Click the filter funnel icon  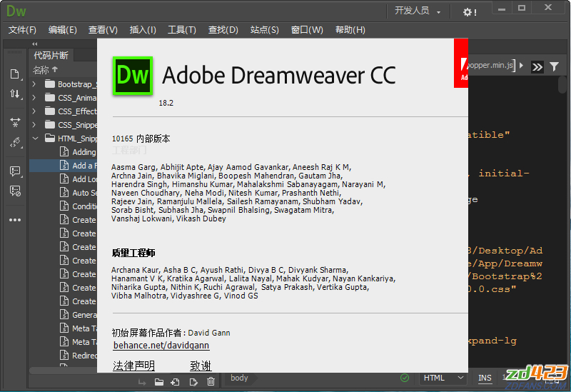554,66
